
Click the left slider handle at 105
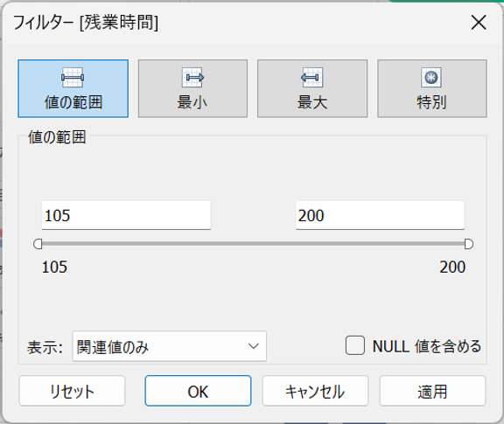[x=38, y=244]
